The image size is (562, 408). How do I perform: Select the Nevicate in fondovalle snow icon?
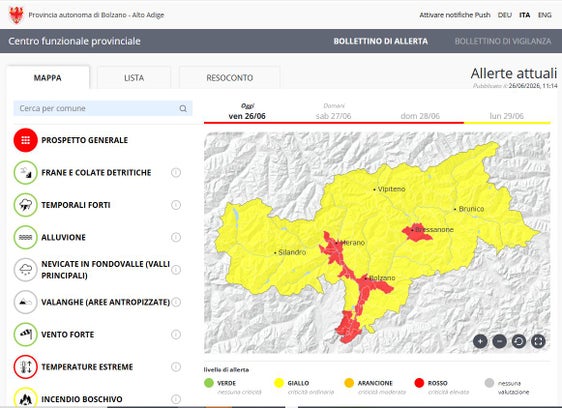click(x=25, y=270)
